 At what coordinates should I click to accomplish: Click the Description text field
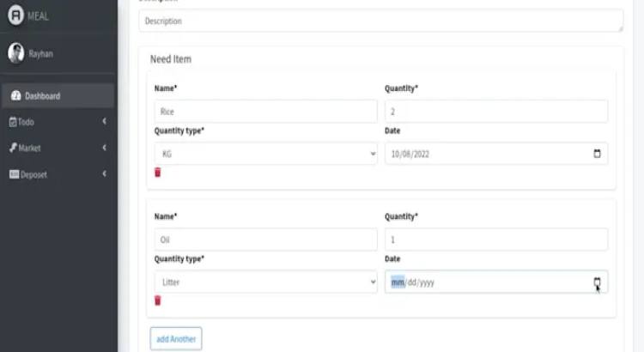pos(380,21)
